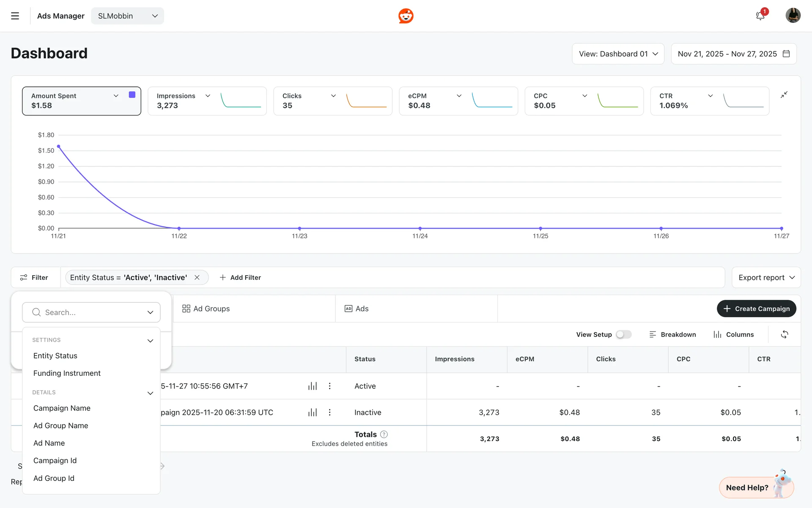Toggle the View Setup switch
The image size is (812, 508).
click(x=624, y=334)
